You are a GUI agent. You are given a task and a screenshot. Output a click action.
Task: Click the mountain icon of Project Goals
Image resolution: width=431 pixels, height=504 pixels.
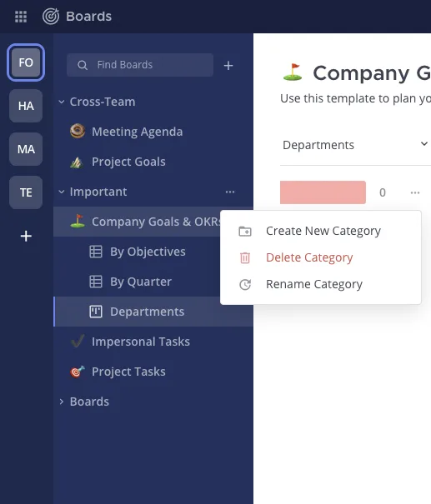[78, 162]
